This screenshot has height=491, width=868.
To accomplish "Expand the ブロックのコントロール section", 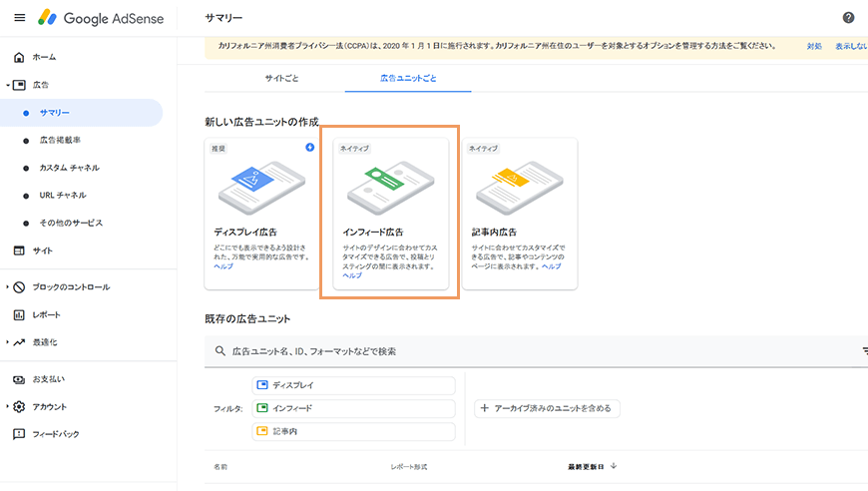I will [8, 287].
